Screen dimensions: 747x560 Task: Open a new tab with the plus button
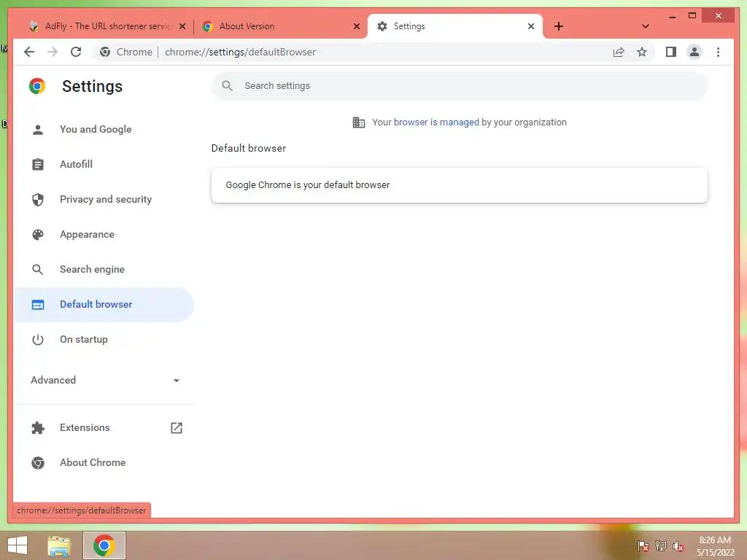[559, 26]
